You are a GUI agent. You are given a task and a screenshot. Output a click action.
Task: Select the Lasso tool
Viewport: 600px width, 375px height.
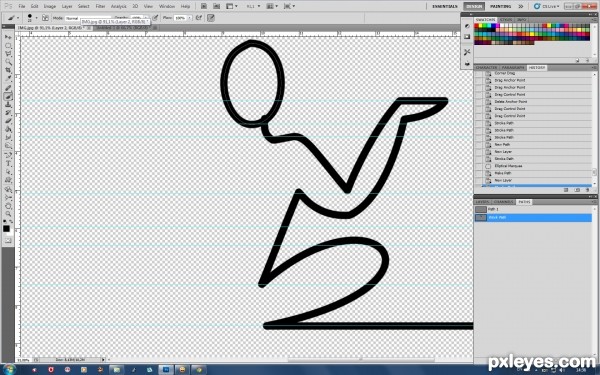[8, 54]
